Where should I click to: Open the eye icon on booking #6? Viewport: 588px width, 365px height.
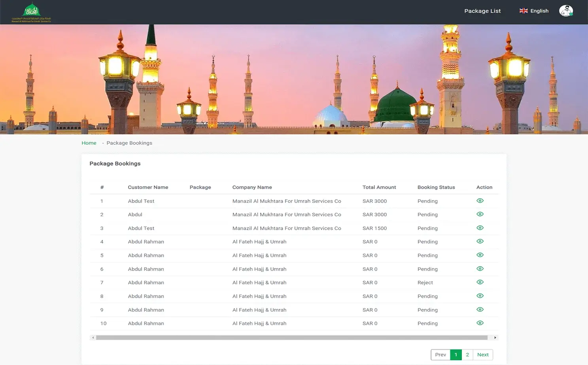point(480,269)
